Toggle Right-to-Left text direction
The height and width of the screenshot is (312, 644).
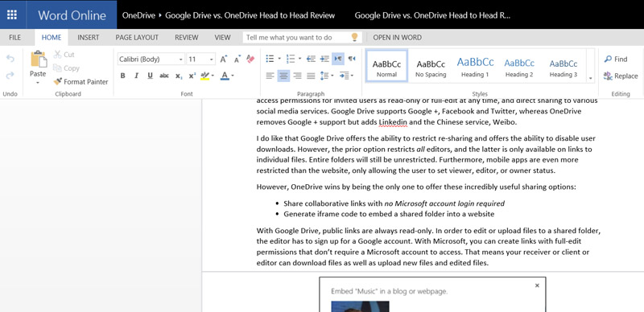click(x=352, y=59)
